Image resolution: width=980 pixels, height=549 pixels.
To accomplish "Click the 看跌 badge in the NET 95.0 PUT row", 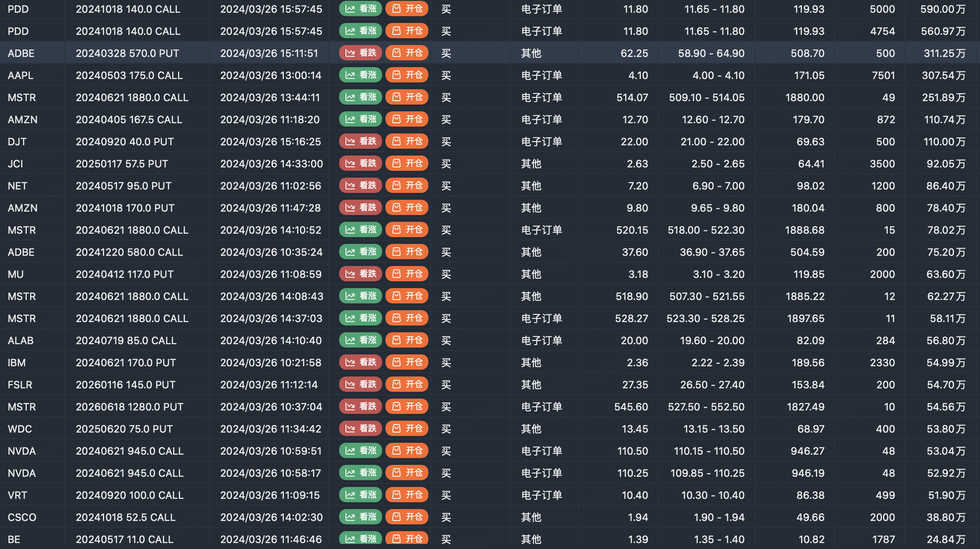I will tap(360, 186).
